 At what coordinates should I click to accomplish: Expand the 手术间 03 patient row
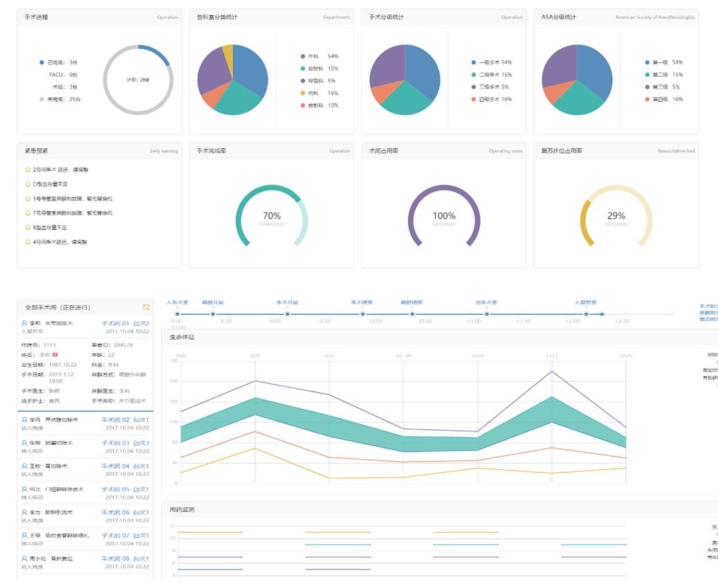[85, 447]
